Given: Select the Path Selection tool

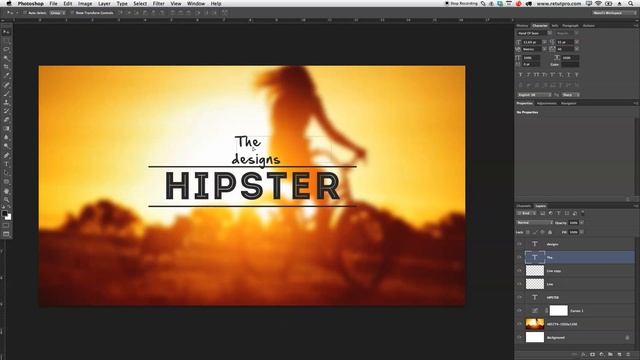Looking at the screenshot, I should point(6,173).
